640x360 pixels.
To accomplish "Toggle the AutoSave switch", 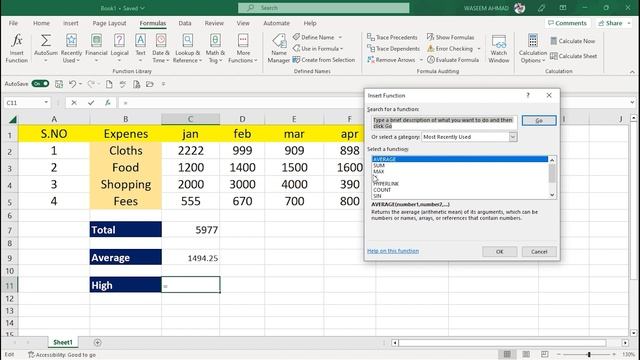I will click(x=40, y=84).
